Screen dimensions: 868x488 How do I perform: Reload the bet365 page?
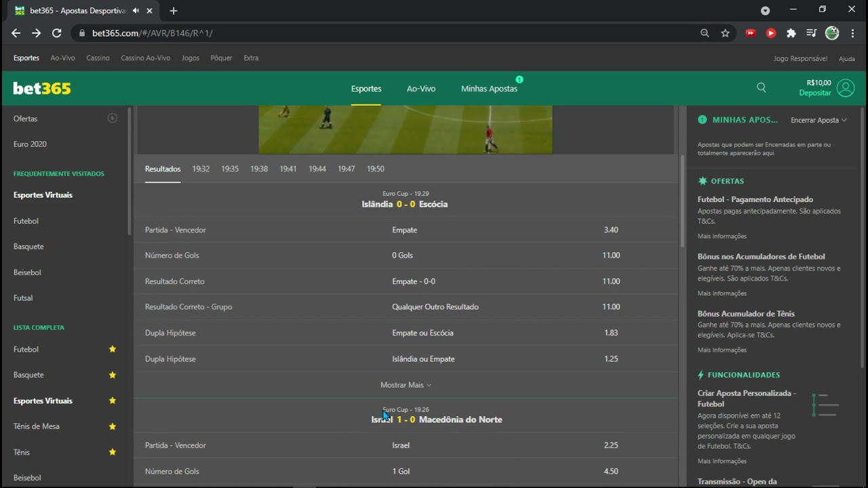tap(57, 33)
